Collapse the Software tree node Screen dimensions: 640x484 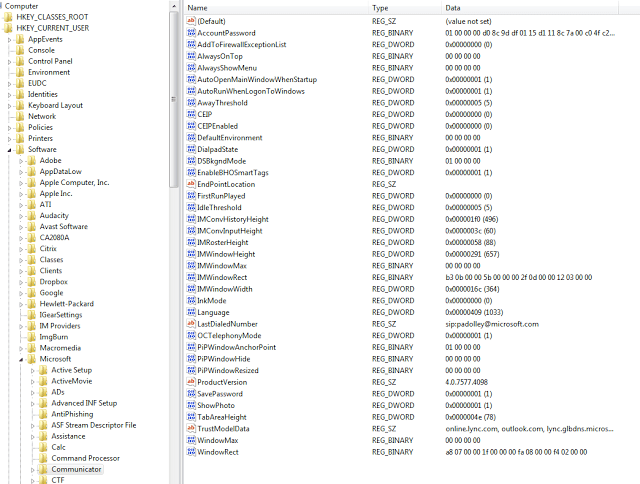pos(9,149)
